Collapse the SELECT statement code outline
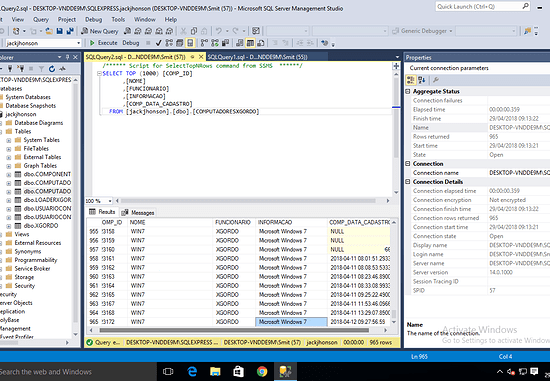Viewport: 550px width, 381px height. [99, 74]
